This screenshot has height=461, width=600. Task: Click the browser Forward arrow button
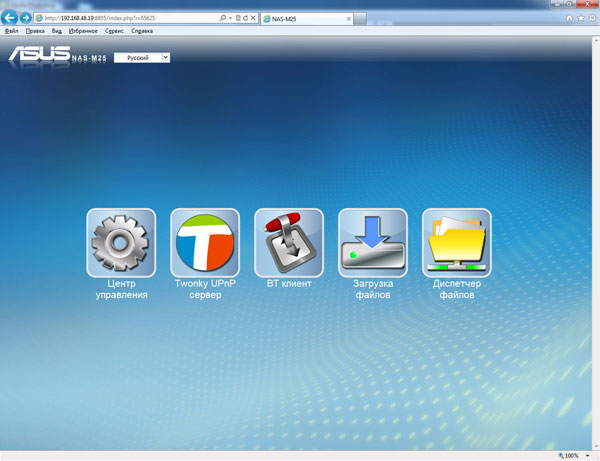click(x=25, y=18)
